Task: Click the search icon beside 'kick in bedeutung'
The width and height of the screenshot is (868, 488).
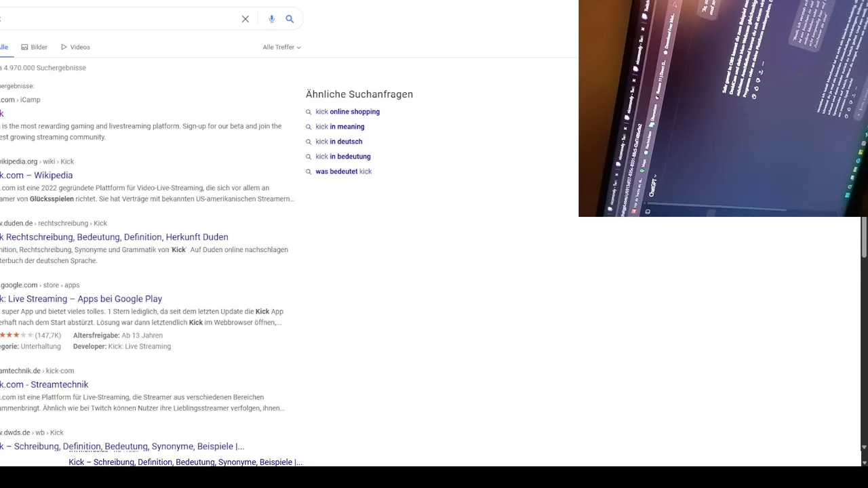Action: click(x=309, y=157)
